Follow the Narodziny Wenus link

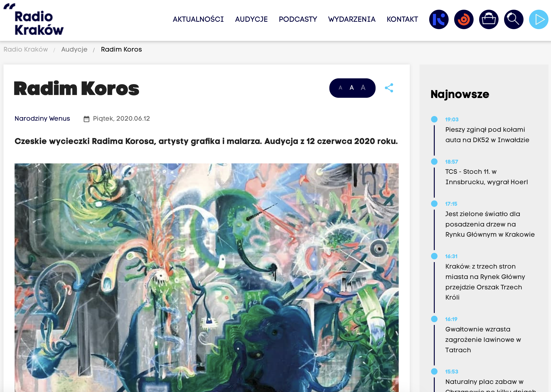point(42,119)
